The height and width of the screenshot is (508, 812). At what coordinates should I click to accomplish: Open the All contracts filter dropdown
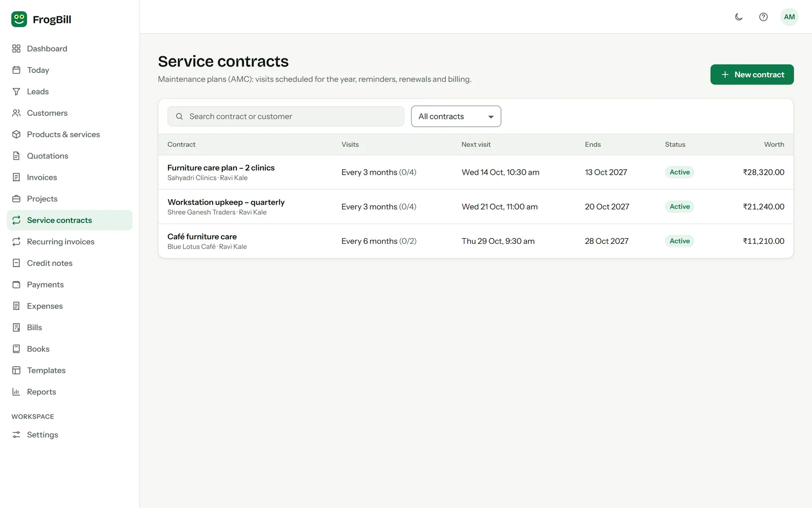[456, 116]
